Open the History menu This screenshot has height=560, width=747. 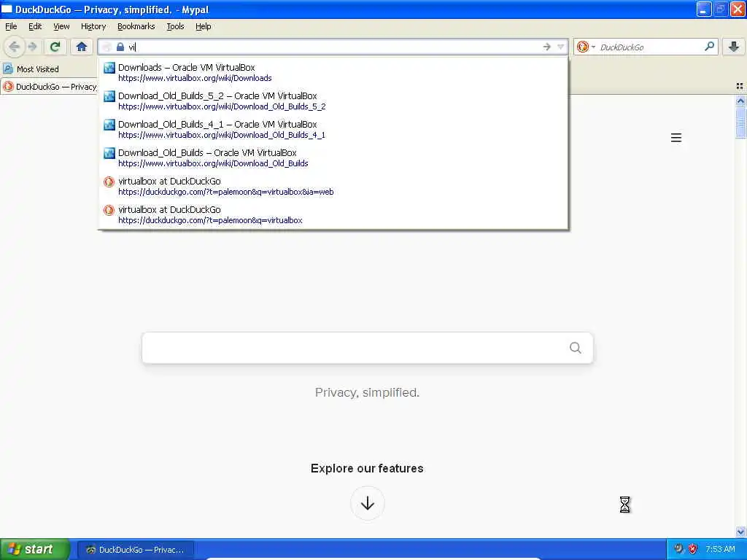(x=93, y=26)
